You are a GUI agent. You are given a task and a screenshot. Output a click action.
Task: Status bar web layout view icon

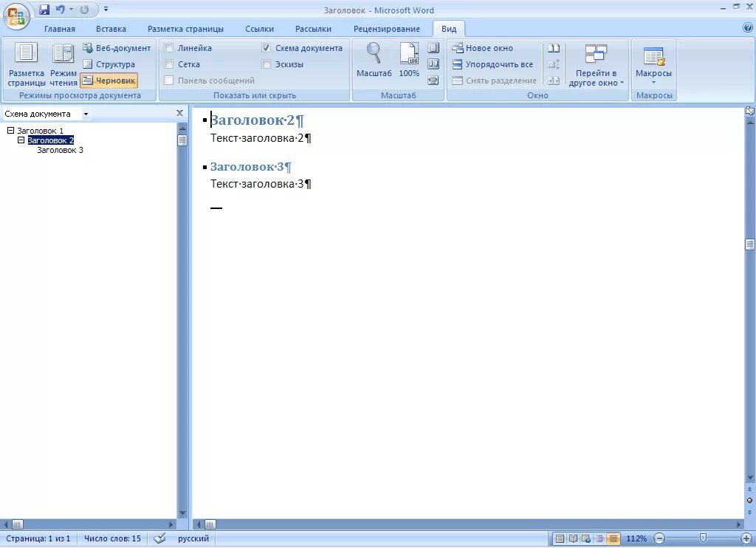click(586, 538)
